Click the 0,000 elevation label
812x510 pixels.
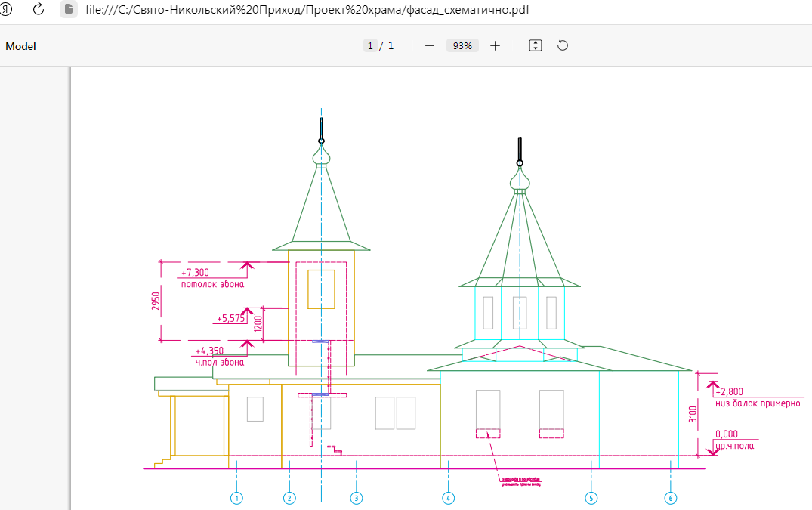(727, 434)
